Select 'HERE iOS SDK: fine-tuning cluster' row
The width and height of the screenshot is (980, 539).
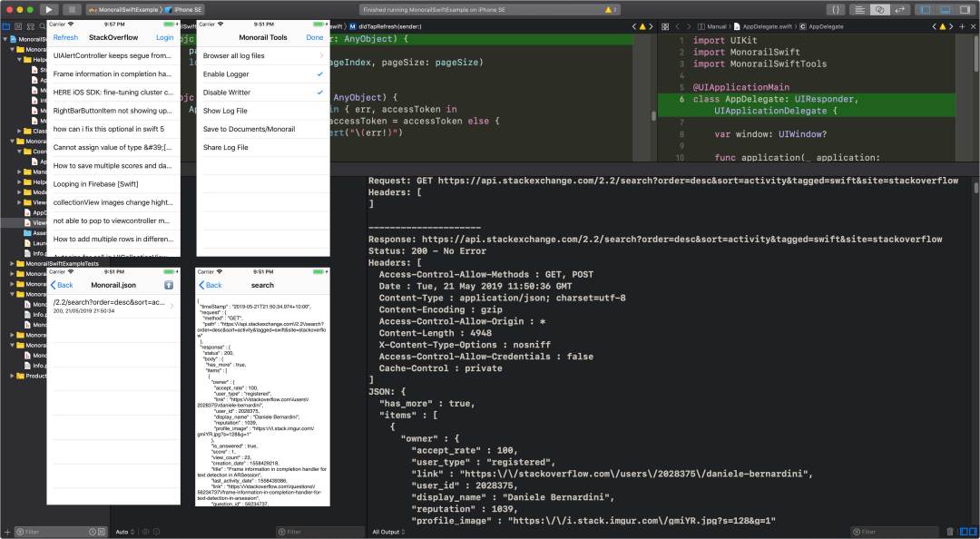pos(113,92)
